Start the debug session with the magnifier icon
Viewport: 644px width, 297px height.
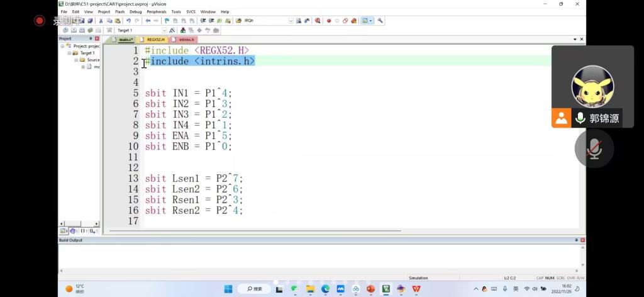tap(316, 21)
